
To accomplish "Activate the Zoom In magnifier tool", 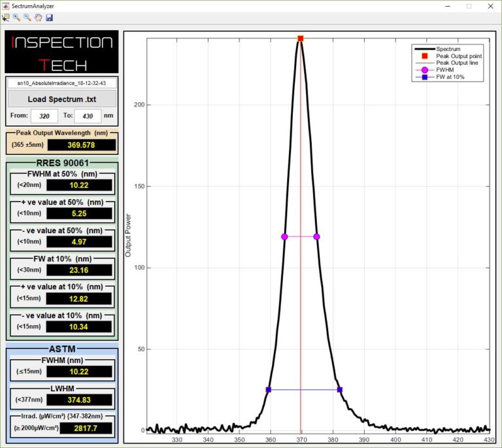I will click(16, 18).
